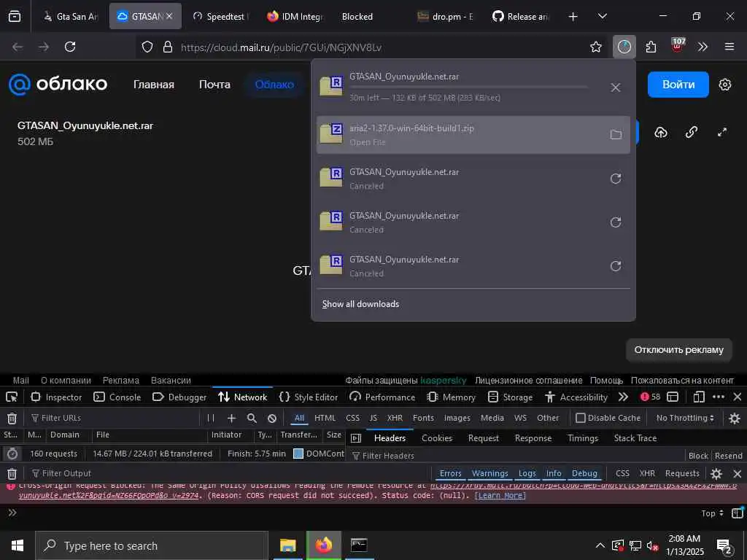The width and height of the screenshot is (747, 560).
Task: Open tracking protection shield icon
Action: [147, 47]
